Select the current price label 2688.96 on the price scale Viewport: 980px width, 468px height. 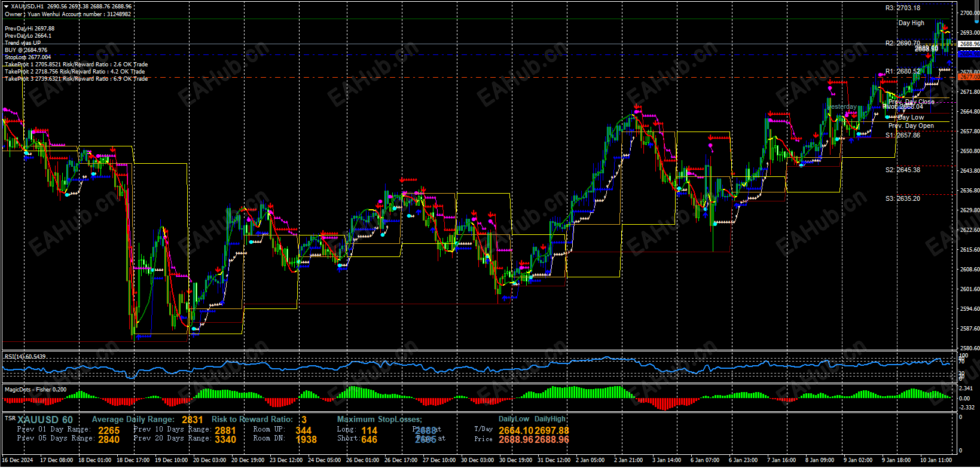click(x=969, y=44)
